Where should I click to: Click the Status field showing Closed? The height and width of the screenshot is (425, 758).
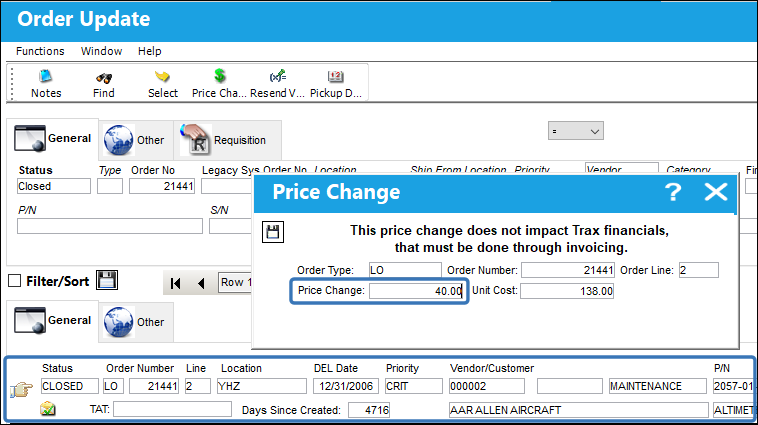(x=54, y=186)
